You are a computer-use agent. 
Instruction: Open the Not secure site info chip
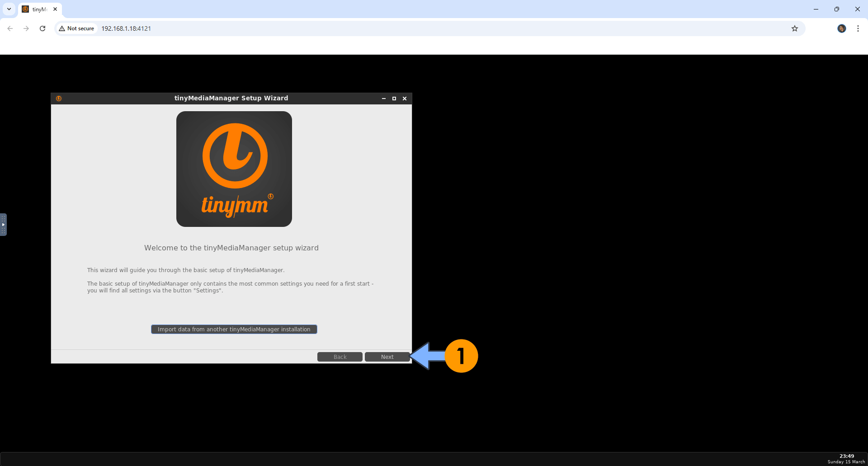[76, 28]
